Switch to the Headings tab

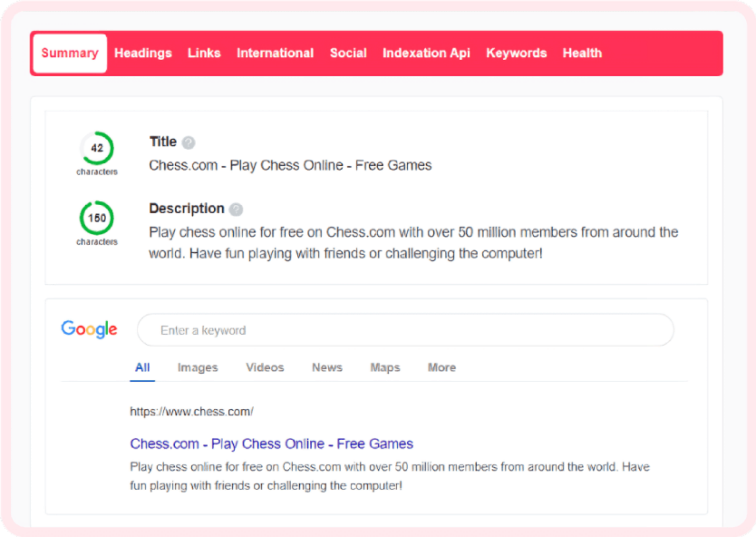[143, 53]
